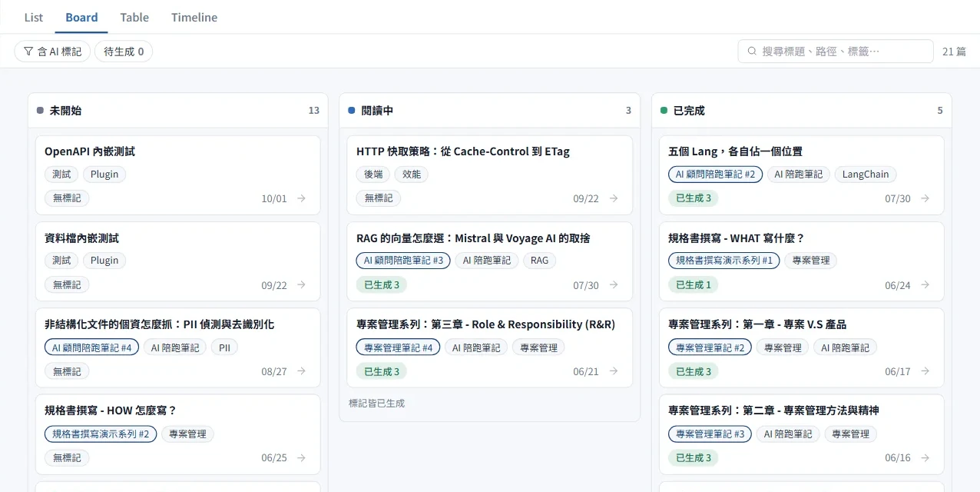Open RAG 的向量怎麼選 card title
The image size is (980, 492).
(x=473, y=238)
